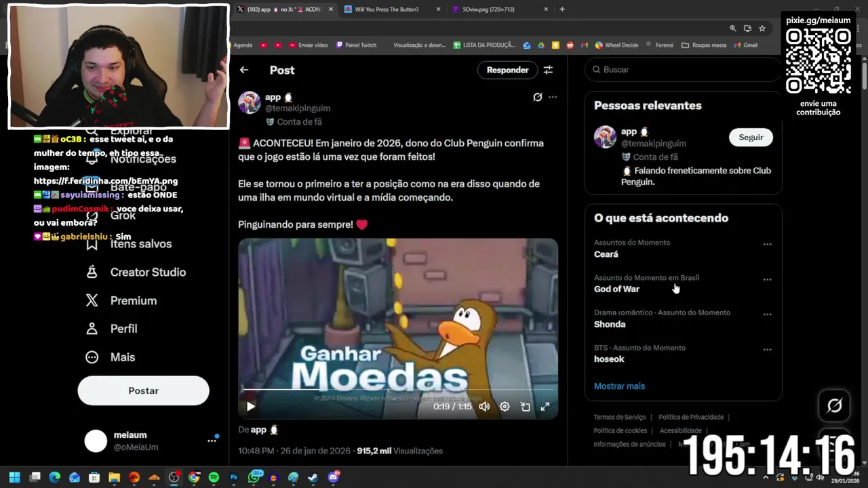Open Gmail bookmark
This screenshot has width=868, height=488.
click(x=745, y=45)
